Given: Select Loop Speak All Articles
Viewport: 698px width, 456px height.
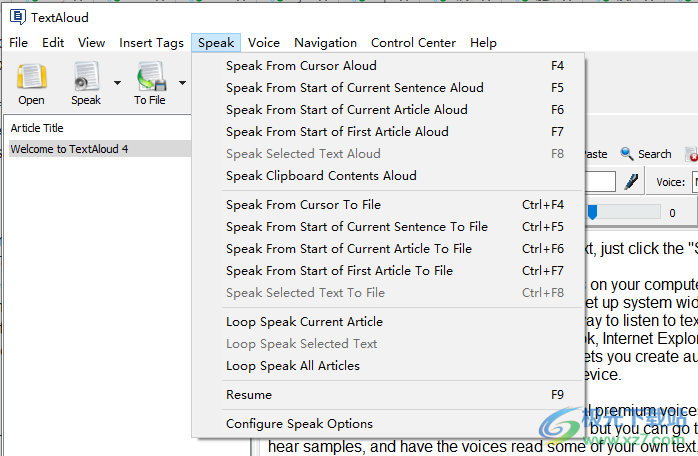Looking at the screenshot, I should point(293,366).
